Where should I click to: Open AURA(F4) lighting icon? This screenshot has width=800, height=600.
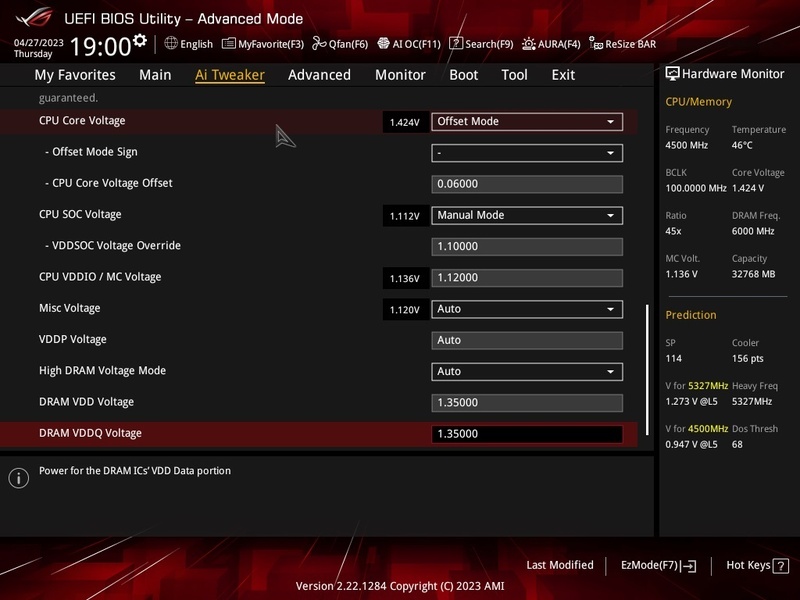click(x=529, y=44)
